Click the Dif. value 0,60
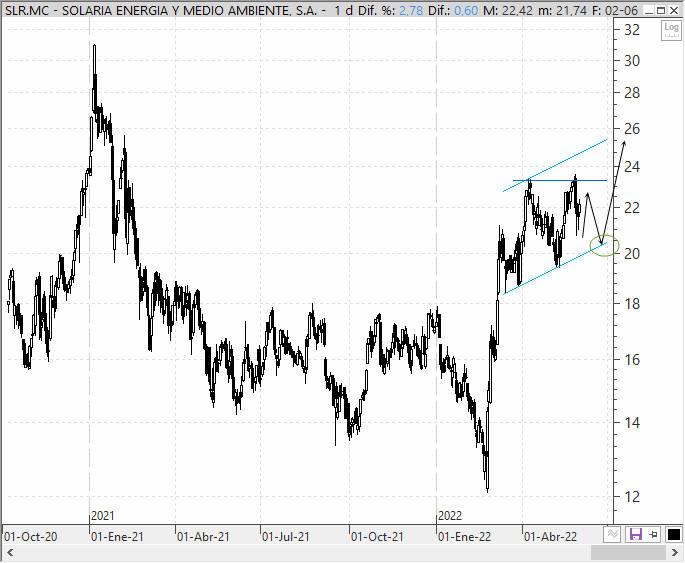The width and height of the screenshot is (685, 563). 466,10
